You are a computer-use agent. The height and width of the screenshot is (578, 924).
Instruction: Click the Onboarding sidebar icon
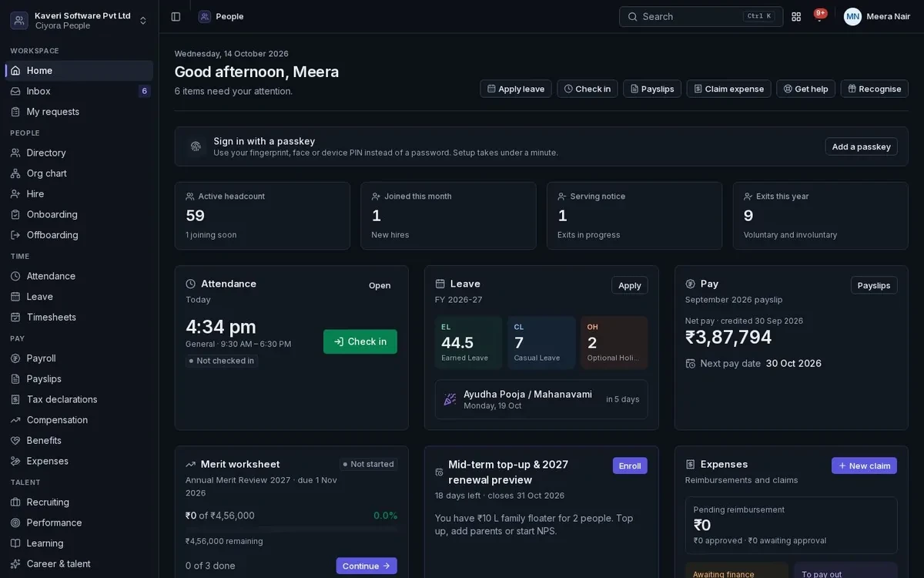(15, 214)
